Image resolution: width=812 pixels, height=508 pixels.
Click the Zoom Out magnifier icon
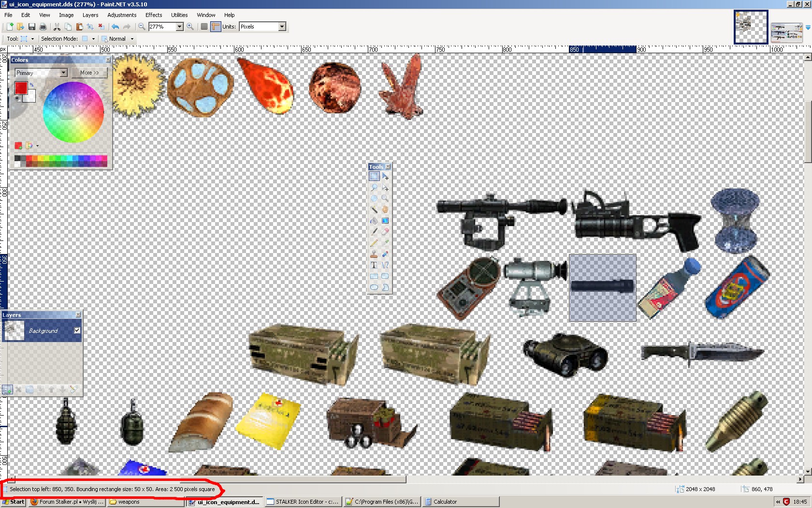(x=142, y=27)
